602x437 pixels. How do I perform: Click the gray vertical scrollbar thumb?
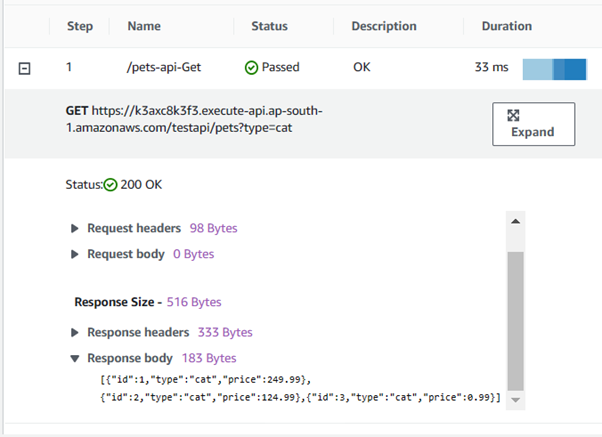pyautogui.click(x=516, y=320)
